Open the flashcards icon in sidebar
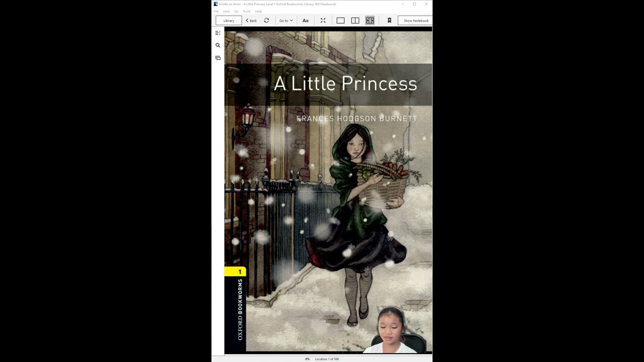Screen dimensions: 644x362 pos(218,58)
